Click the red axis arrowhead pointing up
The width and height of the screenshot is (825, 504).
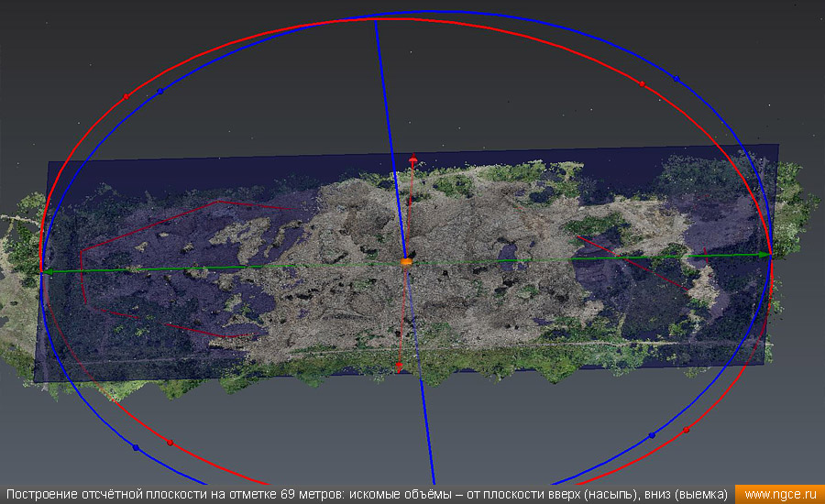(x=413, y=158)
